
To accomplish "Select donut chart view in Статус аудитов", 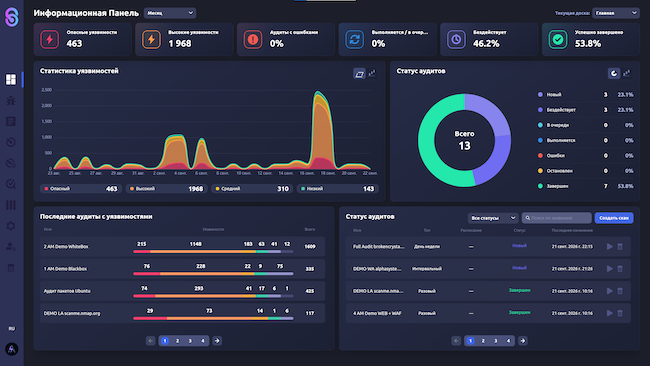I will point(614,73).
